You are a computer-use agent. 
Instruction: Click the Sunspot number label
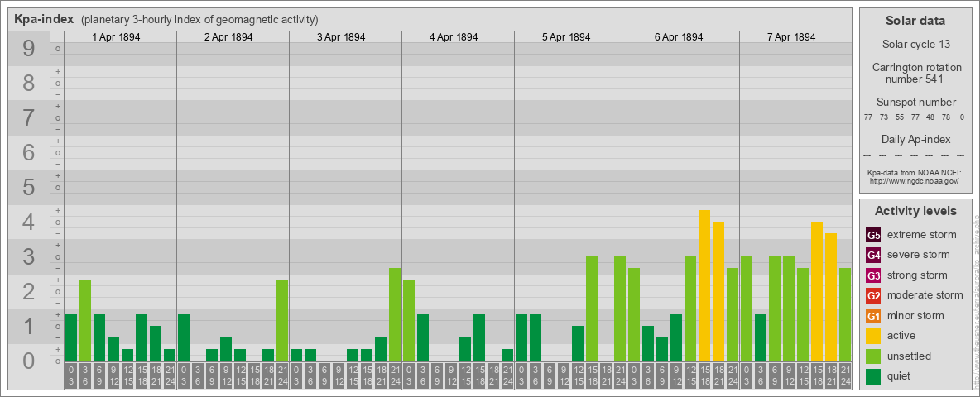(915, 102)
